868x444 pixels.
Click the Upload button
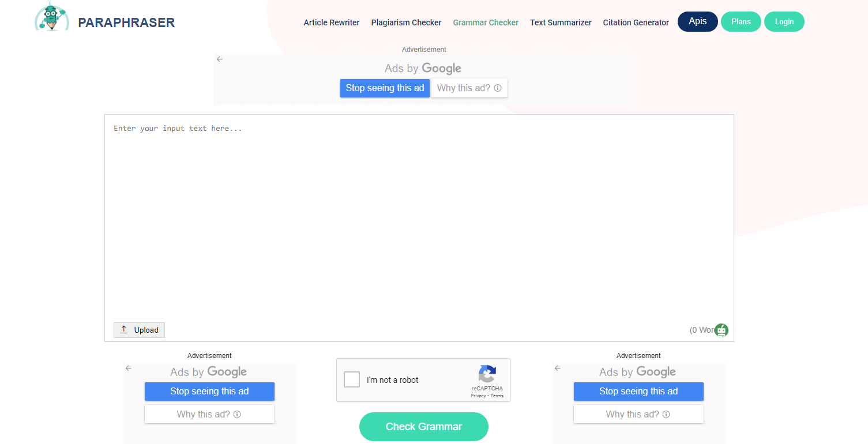click(139, 330)
